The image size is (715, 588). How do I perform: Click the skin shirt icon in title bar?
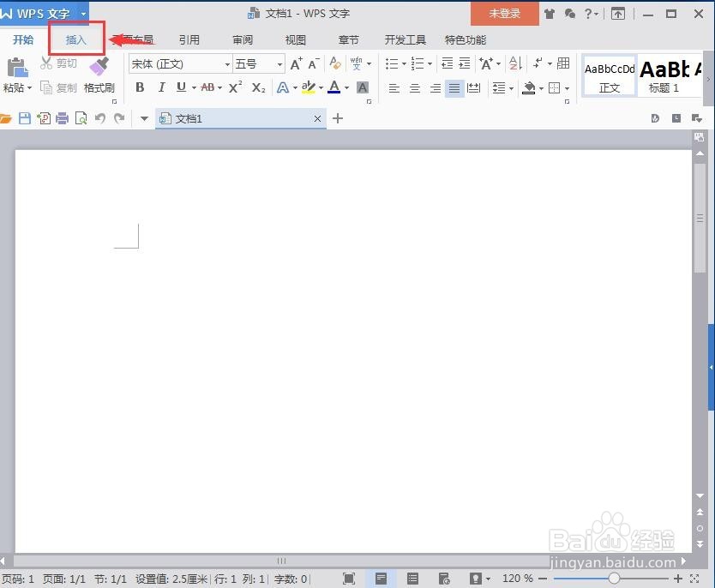[550, 14]
